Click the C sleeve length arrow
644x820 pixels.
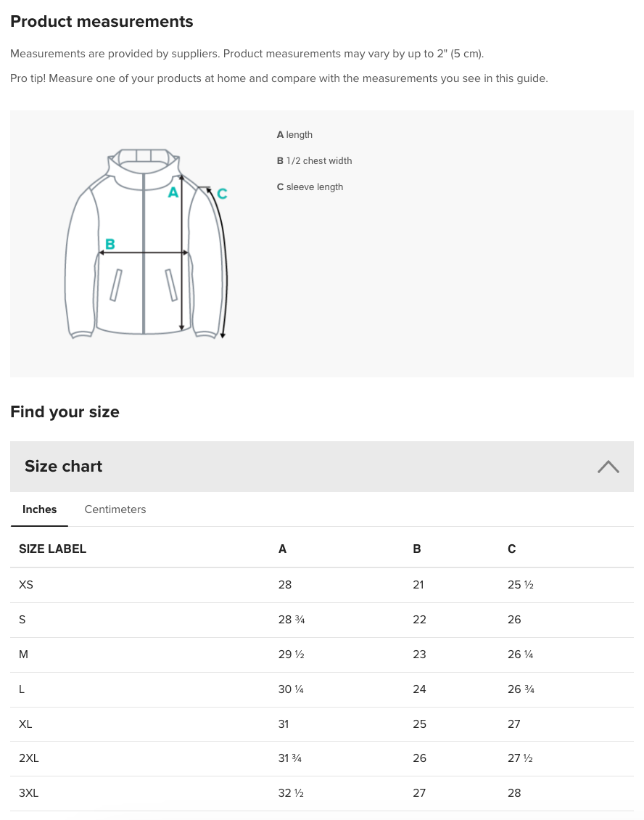click(222, 194)
